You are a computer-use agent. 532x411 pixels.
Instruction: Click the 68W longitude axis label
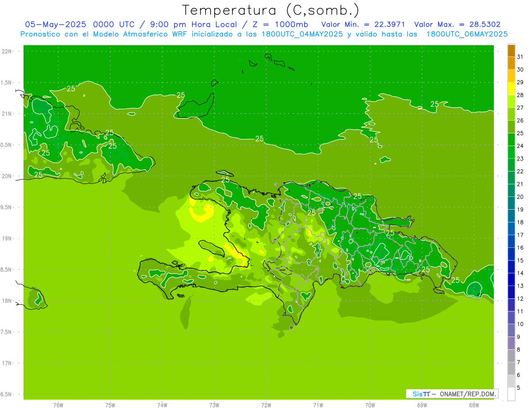(474, 405)
